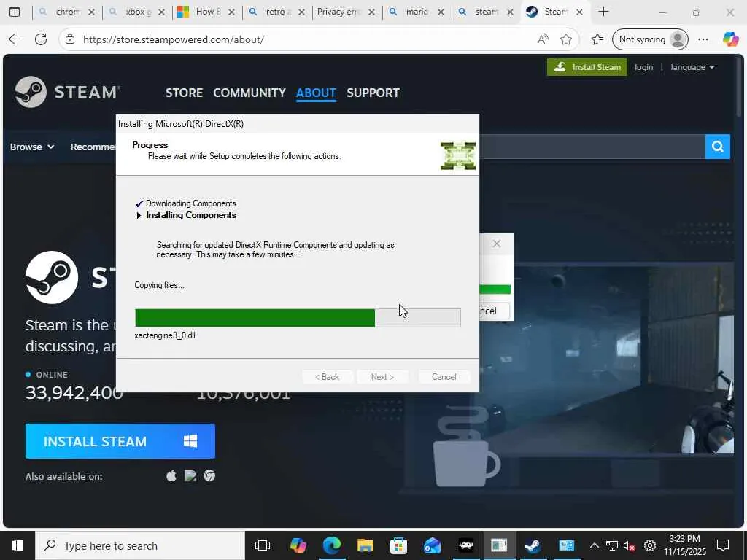The height and width of the screenshot is (560, 747).
Task: Open Copilot icon in Edge toolbar
Action: pos(730,39)
